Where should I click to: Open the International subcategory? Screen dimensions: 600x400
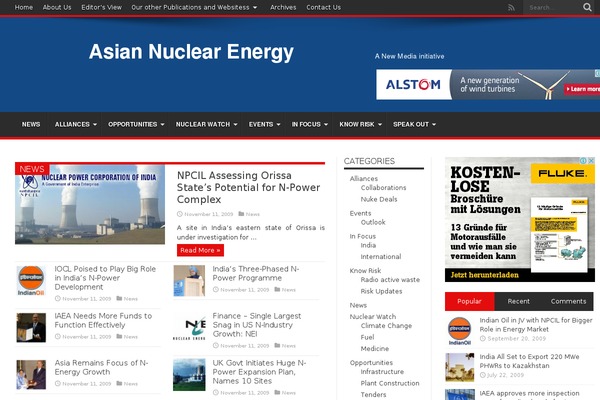pyautogui.click(x=381, y=256)
